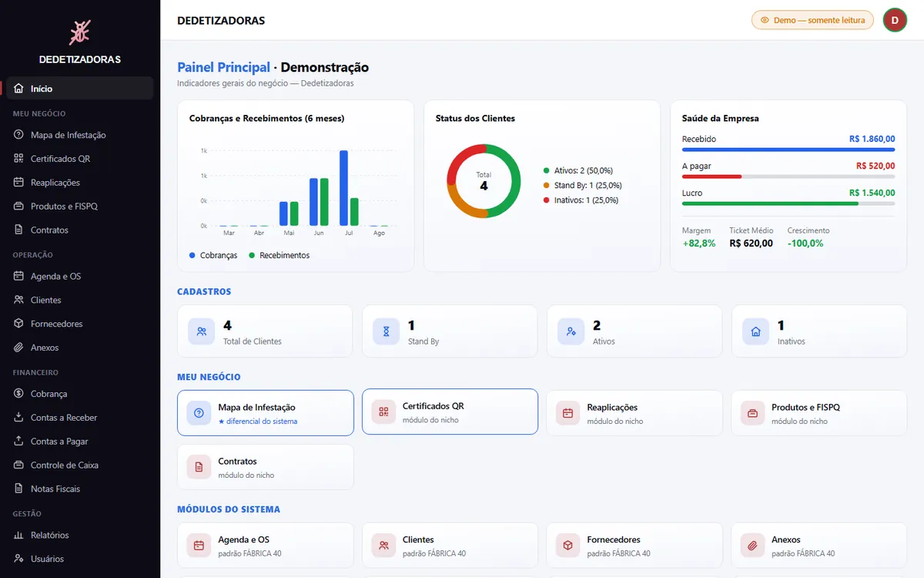Click the Controle de Caixa sidebar icon
Image resolution: width=924 pixels, height=578 pixels.
click(x=18, y=465)
